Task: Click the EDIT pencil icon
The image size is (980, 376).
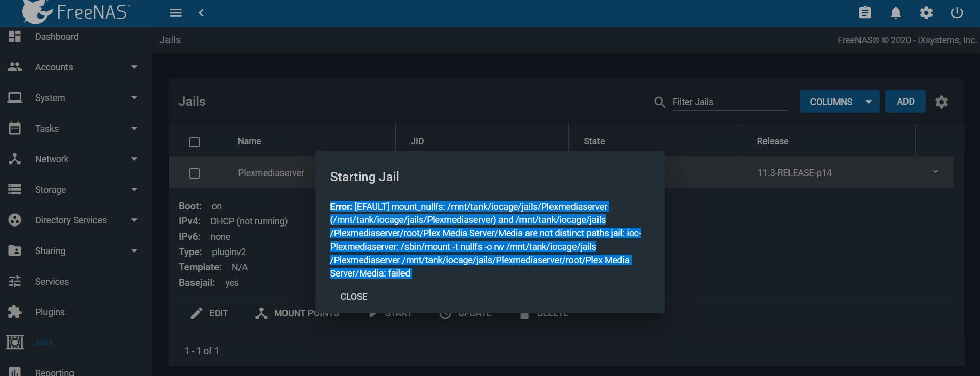Action: pos(197,313)
